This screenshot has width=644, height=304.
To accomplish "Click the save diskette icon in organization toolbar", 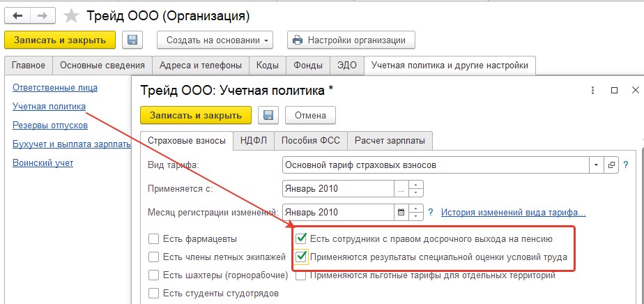I will click(x=132, y=40).
